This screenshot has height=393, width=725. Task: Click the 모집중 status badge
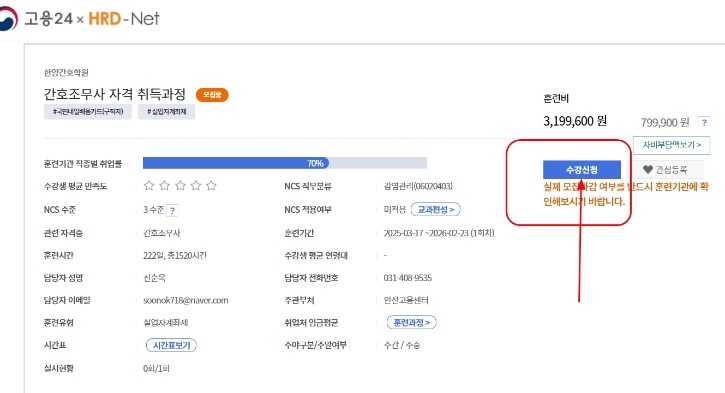212,95
